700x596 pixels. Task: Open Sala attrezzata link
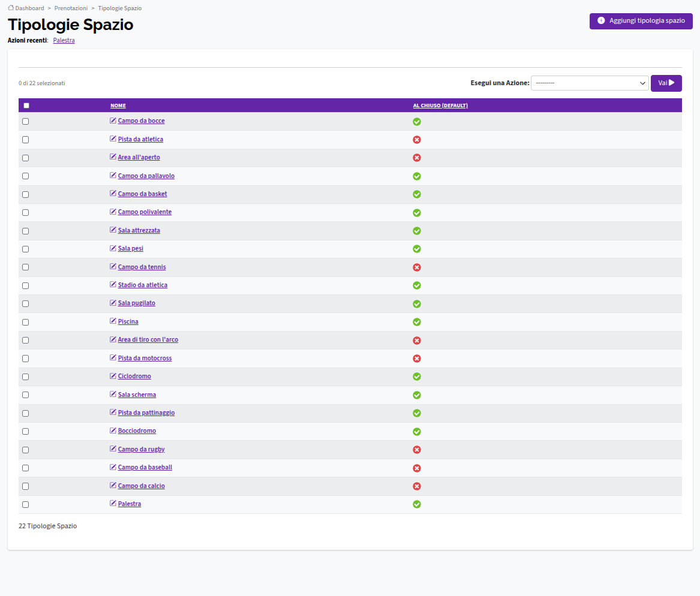click(x=139, y=230)
